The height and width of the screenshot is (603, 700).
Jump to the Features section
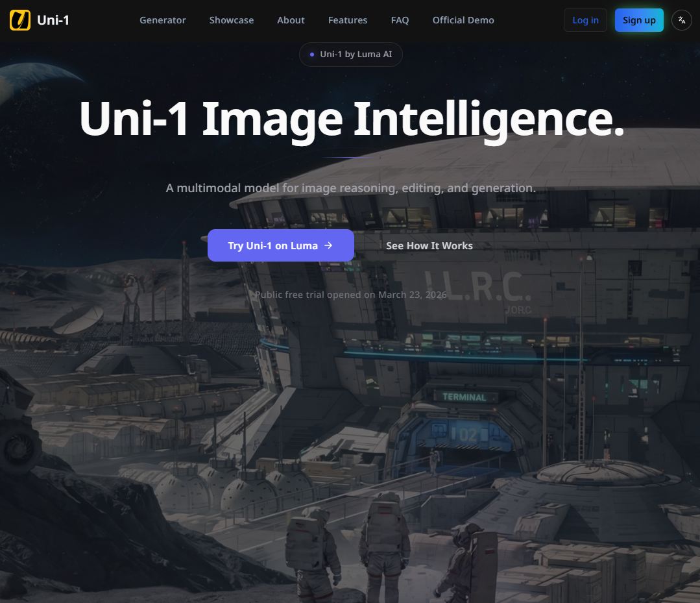click(347, 20)
